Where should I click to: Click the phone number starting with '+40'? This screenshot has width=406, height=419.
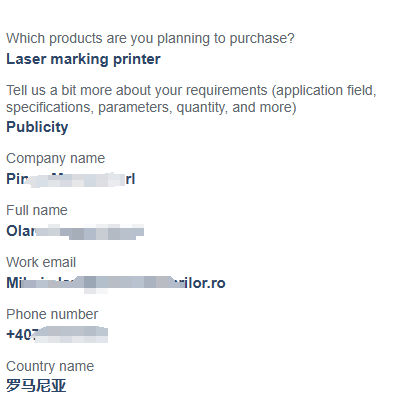tap(57, 335)
